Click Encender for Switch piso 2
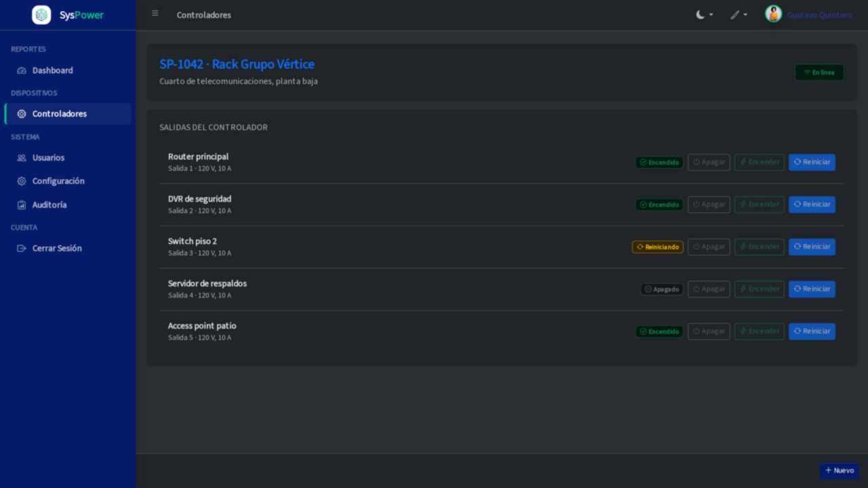This screenshot has height=488, width=868. click(759, 247)
